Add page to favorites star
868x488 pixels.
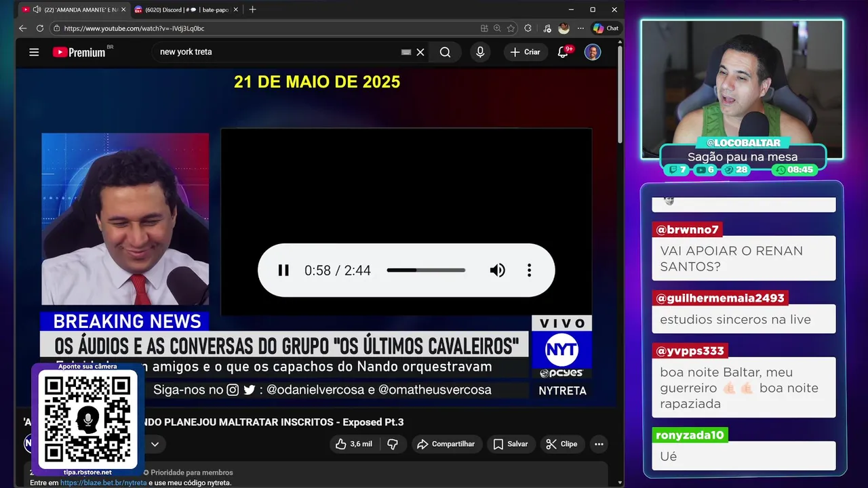pyautogui.click(x=511, y=28)
